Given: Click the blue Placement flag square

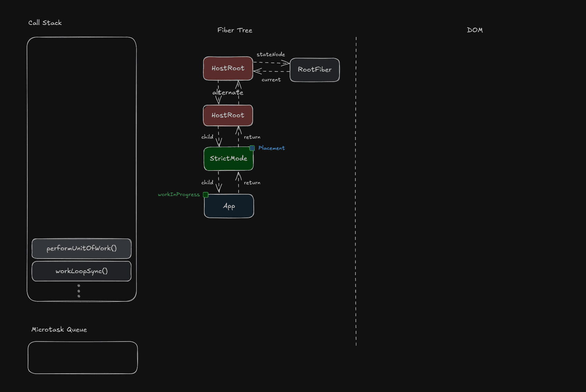Looking at the screenshot, I should pos(252,148).
